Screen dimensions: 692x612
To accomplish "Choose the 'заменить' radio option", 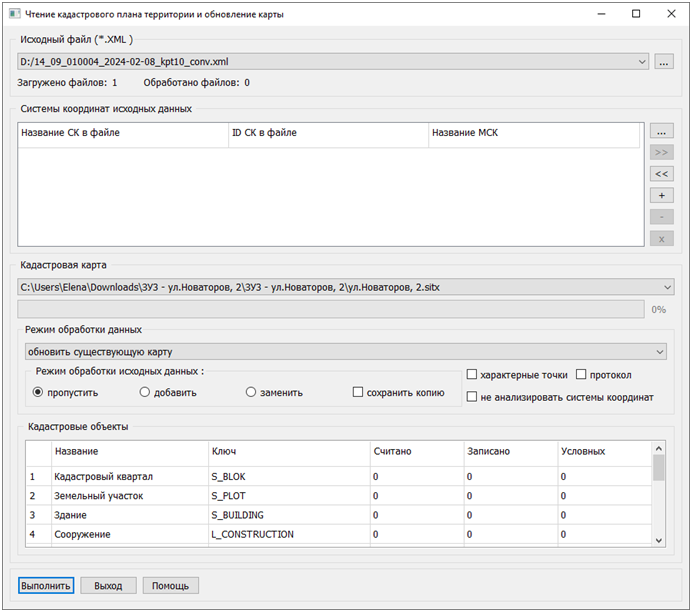I will pyautogui.click(x=252, y=392).
